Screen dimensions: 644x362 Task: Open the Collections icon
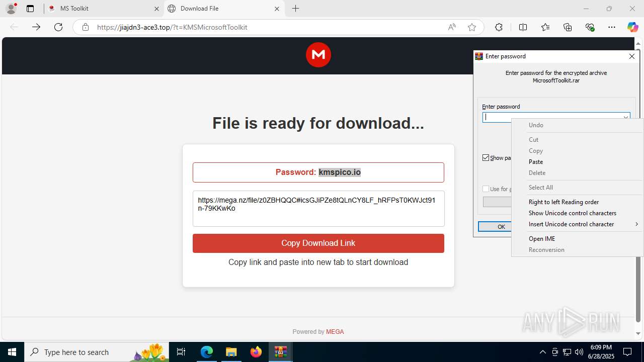(568, 27)
